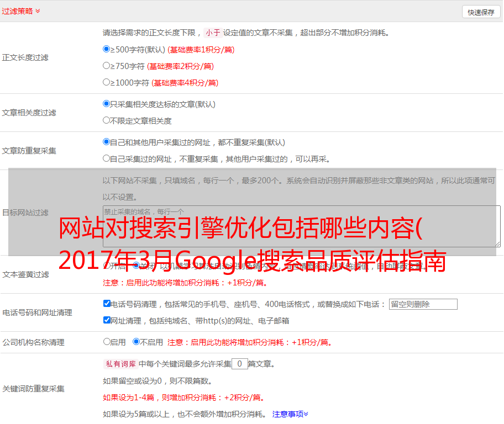
Task: Click the 正文长度过滤 row label
Action: 25,57
